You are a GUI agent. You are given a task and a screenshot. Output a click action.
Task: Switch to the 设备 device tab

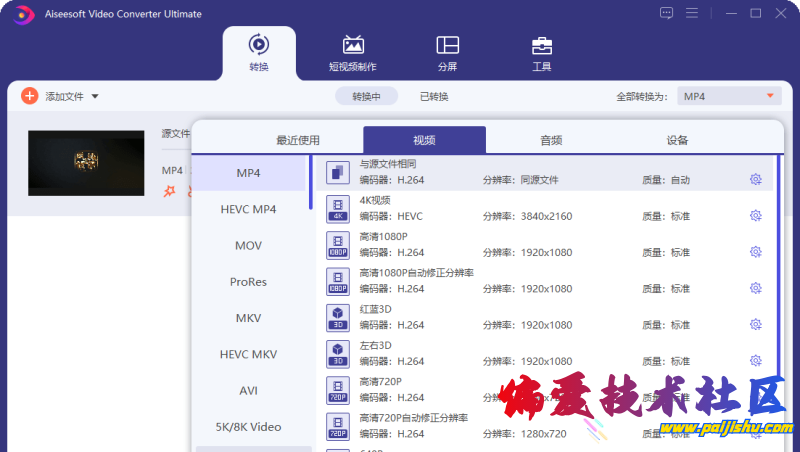(677, 140)
